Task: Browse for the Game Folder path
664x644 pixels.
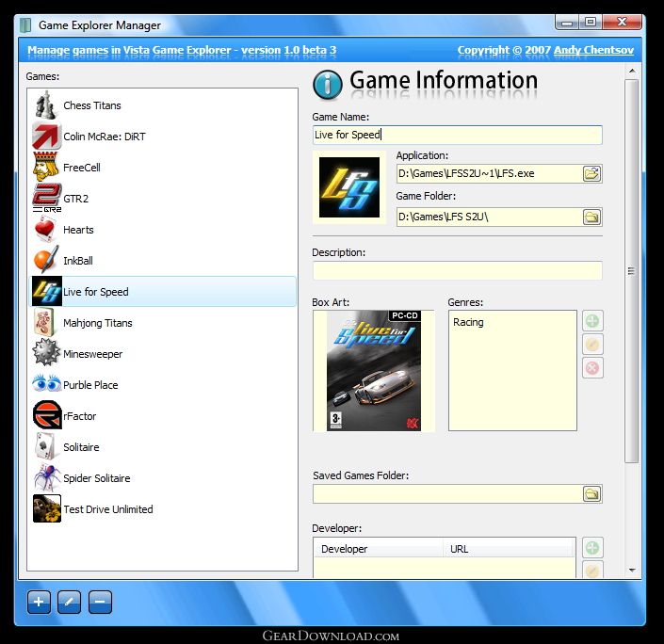Action: pos(592,217)
